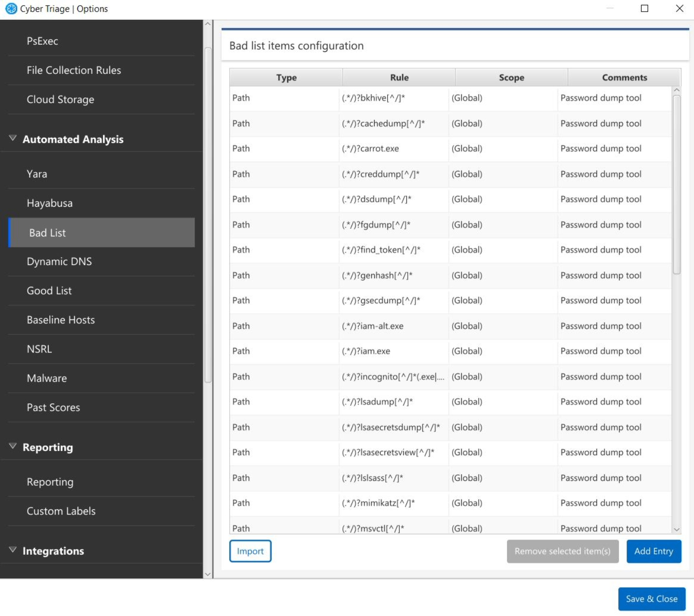The width and height of the screenshot is (694, 616).
Task: Click sidebar scrollbar up arrow
Action: point(208,24)
